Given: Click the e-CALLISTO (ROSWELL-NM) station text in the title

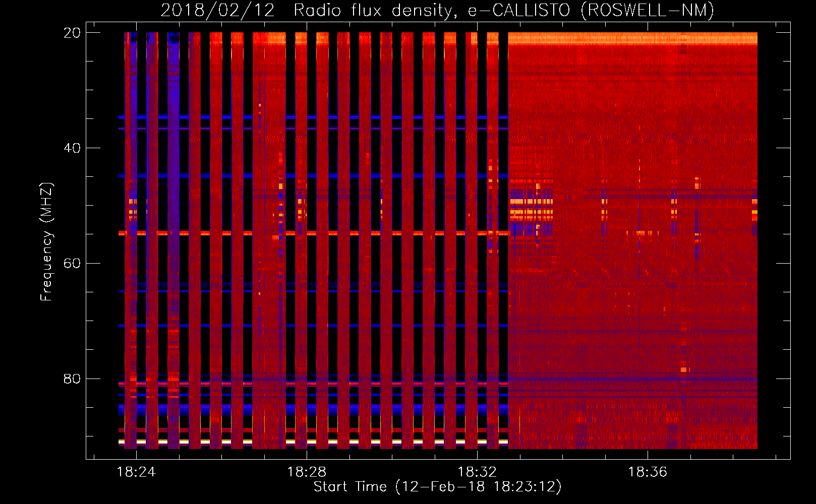Looking at the screenshot, I should 591,11.
